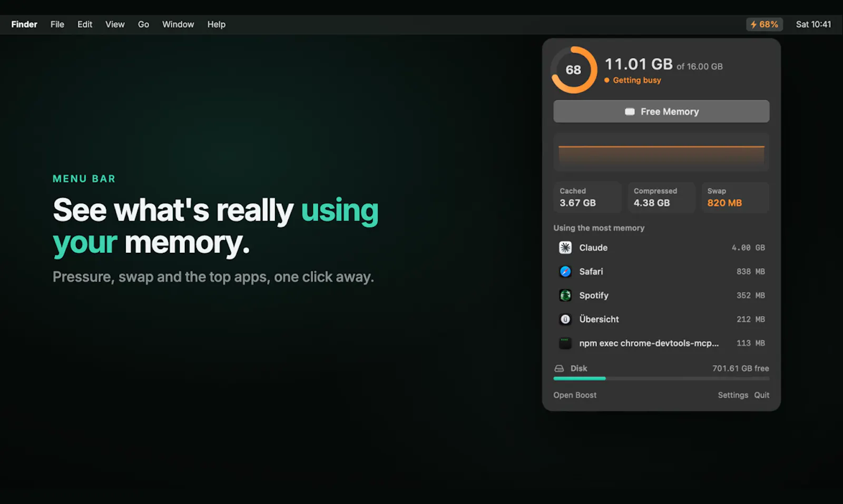This screenshot has height=504, width=843.
Task: Open the Help menu
Action: pos(217,24)
